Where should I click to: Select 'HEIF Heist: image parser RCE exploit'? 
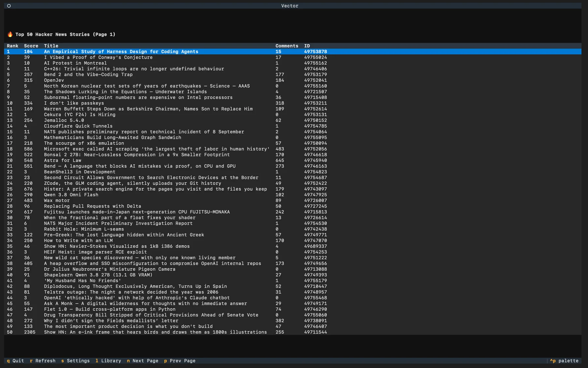[293, 252]
